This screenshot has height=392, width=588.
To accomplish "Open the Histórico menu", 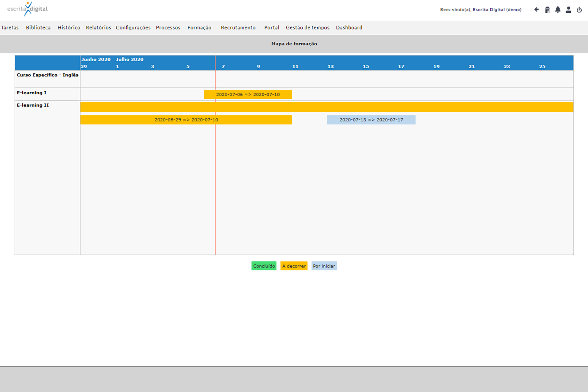I will [x=69, y=28].
